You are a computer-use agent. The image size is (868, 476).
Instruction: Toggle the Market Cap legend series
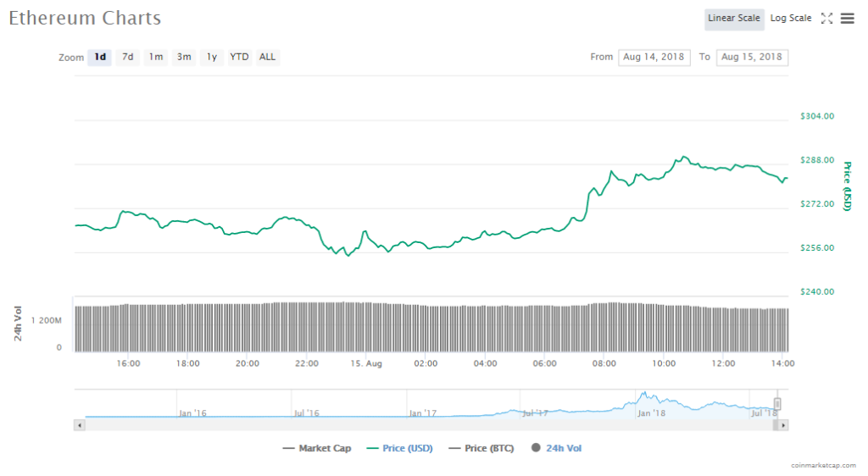click(317, 448)
